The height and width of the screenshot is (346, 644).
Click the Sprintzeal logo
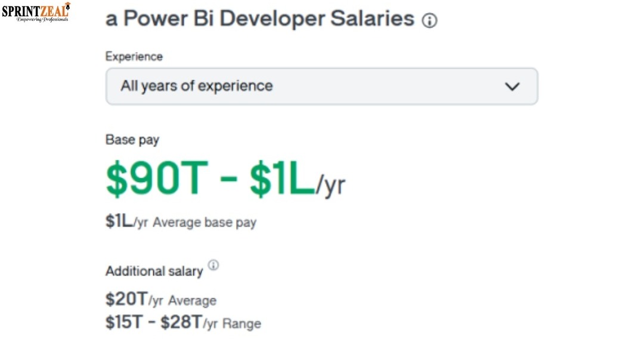36,10
